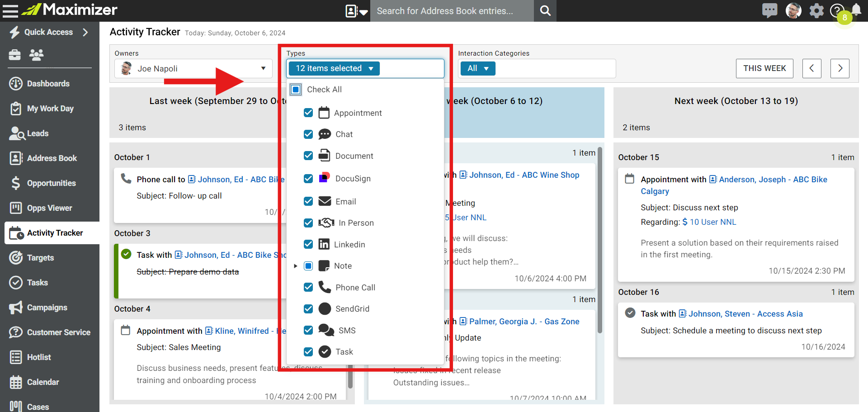Click the Activity Tracker sidebar icon
The image size is (868, 412).
tap(16, 233)
